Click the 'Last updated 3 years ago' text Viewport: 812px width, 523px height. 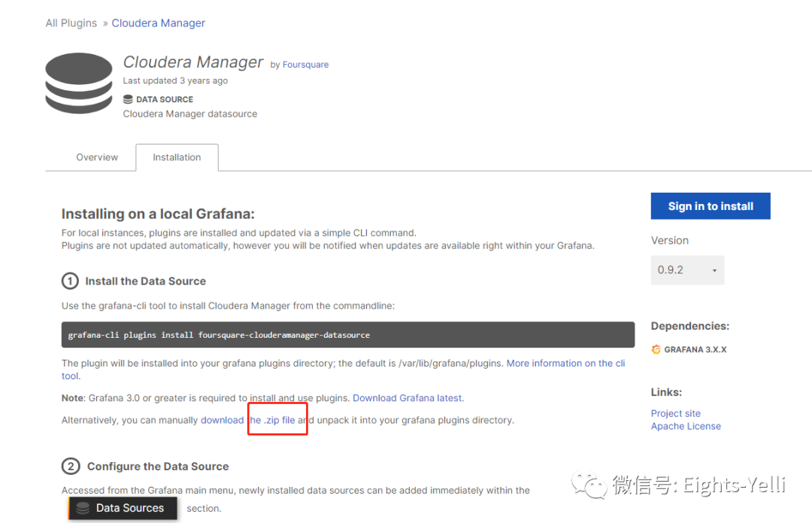click(175, 81)
